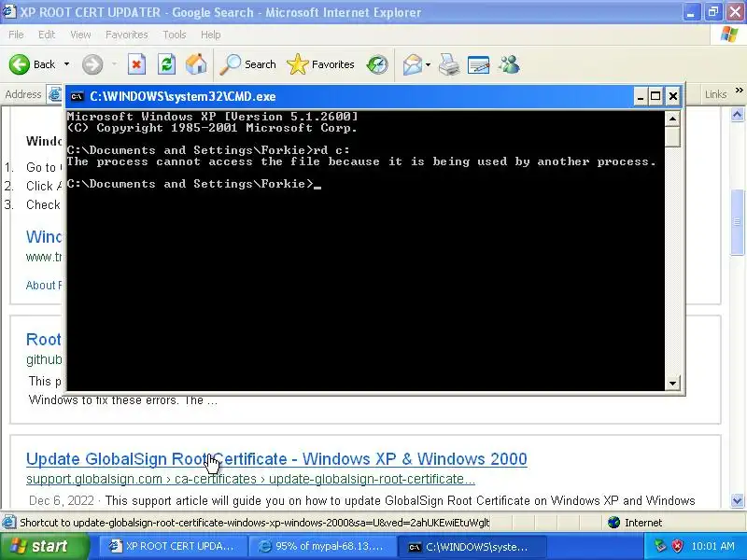Click the red security shield tray icon

point(677,546)
